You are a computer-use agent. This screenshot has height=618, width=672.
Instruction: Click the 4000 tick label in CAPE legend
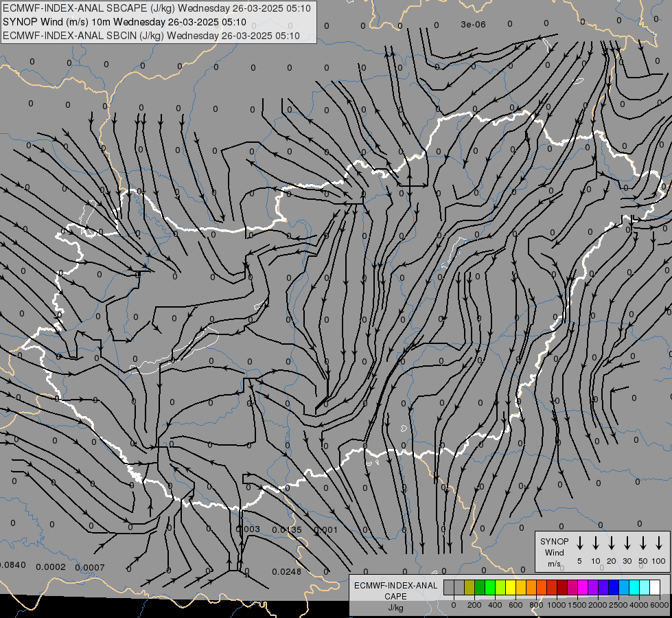(639, 605)
